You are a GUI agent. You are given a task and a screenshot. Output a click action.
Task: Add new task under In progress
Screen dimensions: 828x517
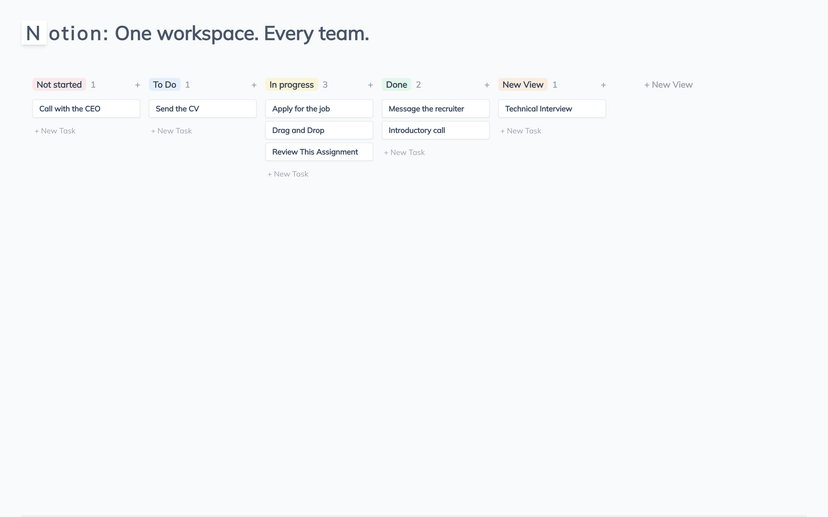coord(288,174)
